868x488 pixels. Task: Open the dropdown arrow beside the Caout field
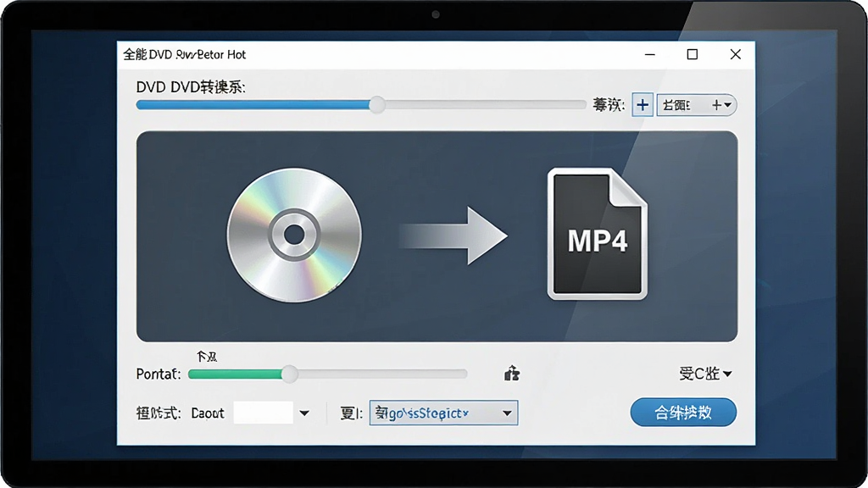click(304, 413)
